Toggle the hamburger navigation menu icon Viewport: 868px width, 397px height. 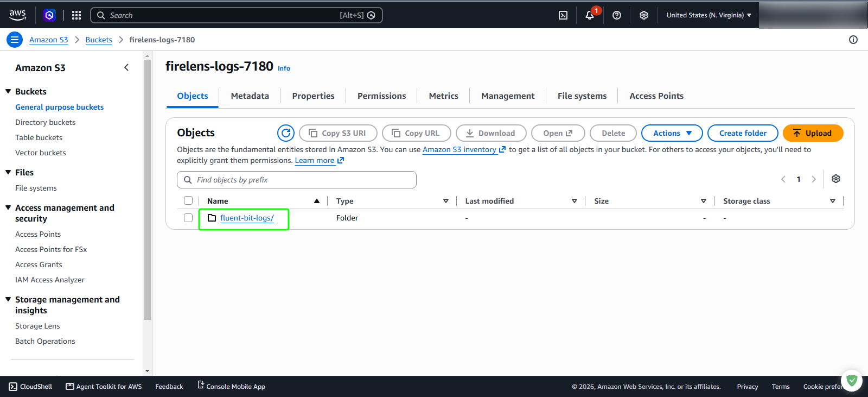(x=15, y=40)
